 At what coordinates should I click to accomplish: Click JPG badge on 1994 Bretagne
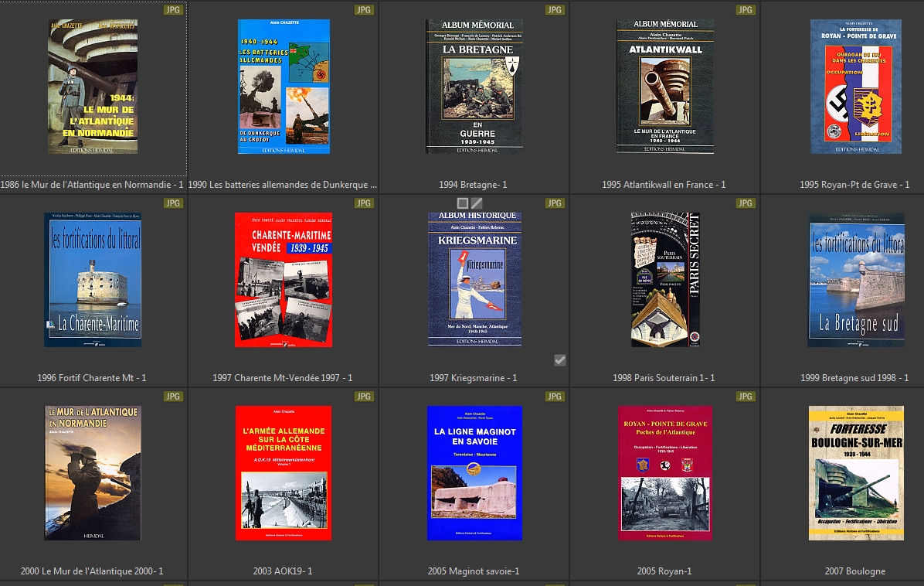click(x=555, y=10)
